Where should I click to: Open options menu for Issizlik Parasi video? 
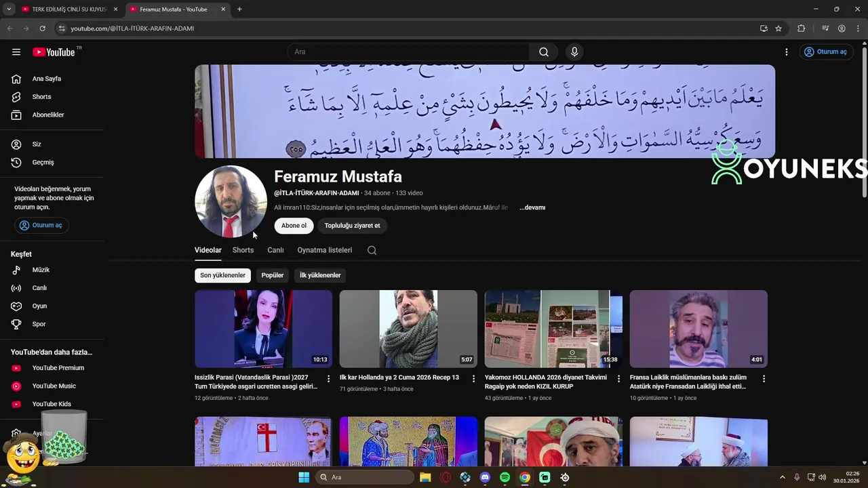pyautogui.click(x=328, y=379)
